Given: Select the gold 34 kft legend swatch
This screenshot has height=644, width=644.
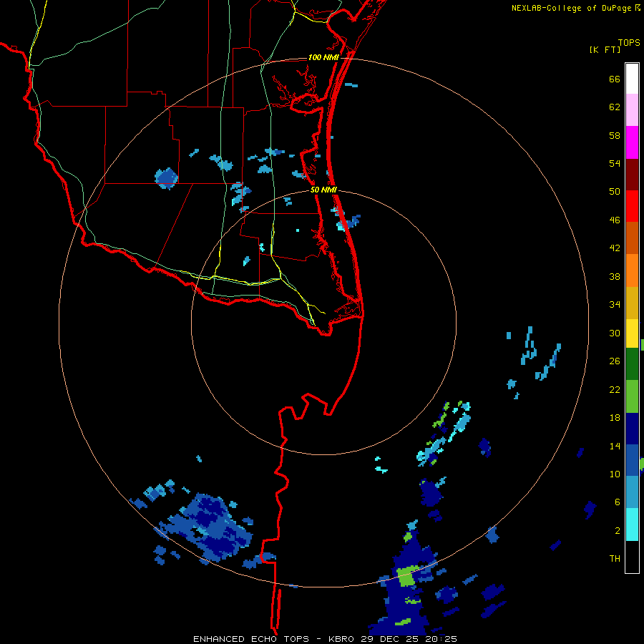Looking at the screenshot, I should click(x=632, y=303).
